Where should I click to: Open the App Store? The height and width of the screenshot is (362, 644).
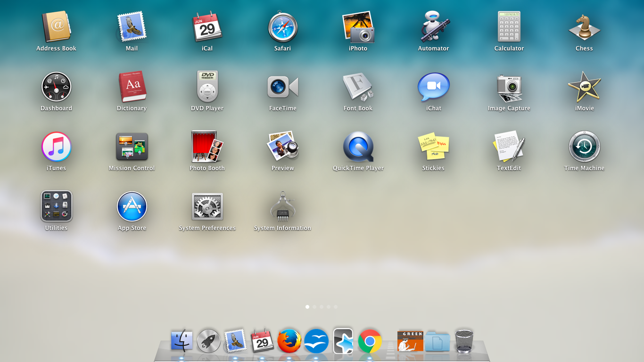point(132,206)
